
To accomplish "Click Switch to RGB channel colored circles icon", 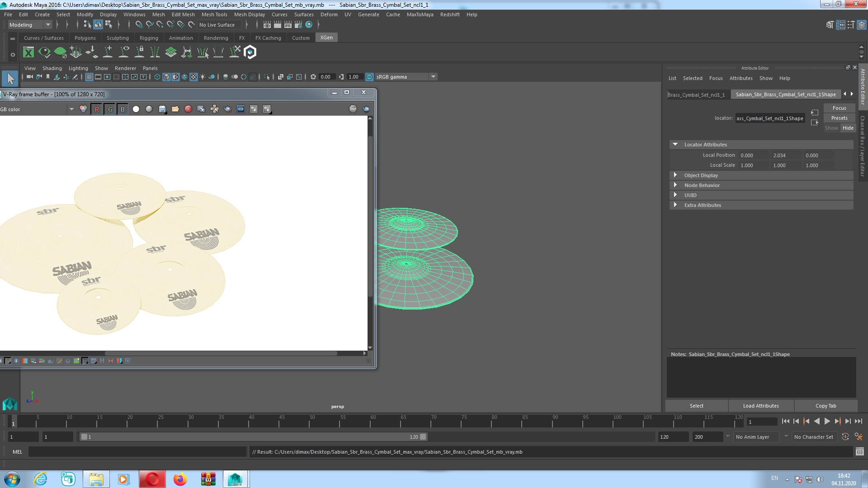I will (x=83, y=109).
